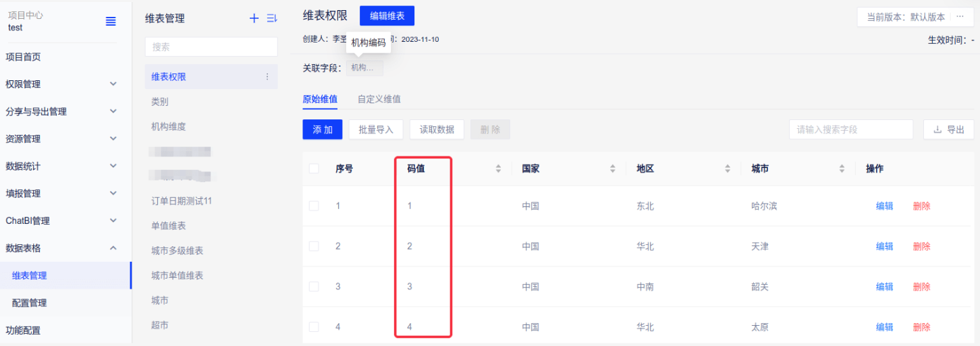Sort by the 城市 column sort icon
This screenshot has width=980, height=346.
[x=842, y=169]
